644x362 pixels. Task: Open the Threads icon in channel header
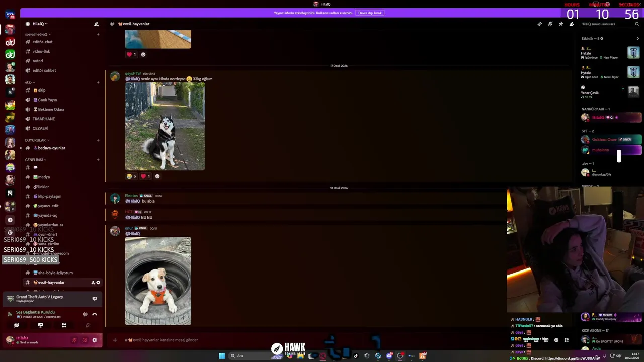tap(539, 24)
